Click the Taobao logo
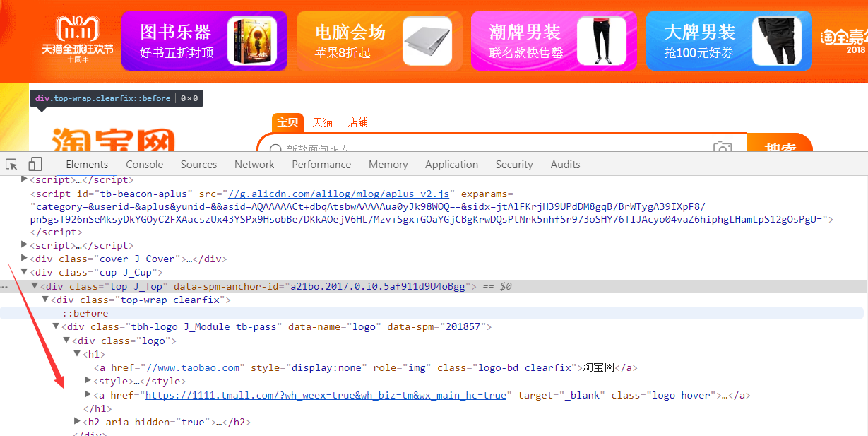 [x=114, y=139]
